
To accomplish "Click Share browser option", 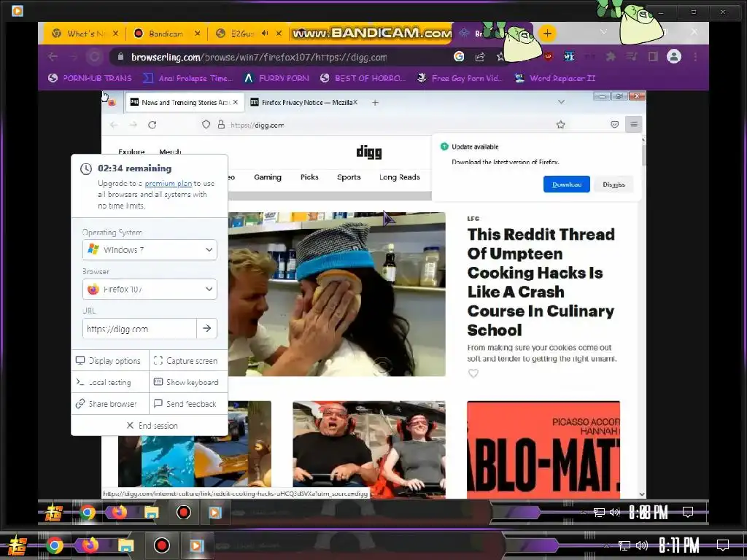I will click(110, 404).
